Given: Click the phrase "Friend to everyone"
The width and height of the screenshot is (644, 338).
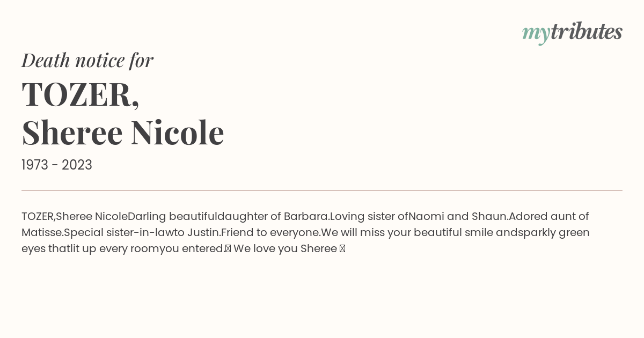Looking at the screenshot, I should (x=270, y=232).
